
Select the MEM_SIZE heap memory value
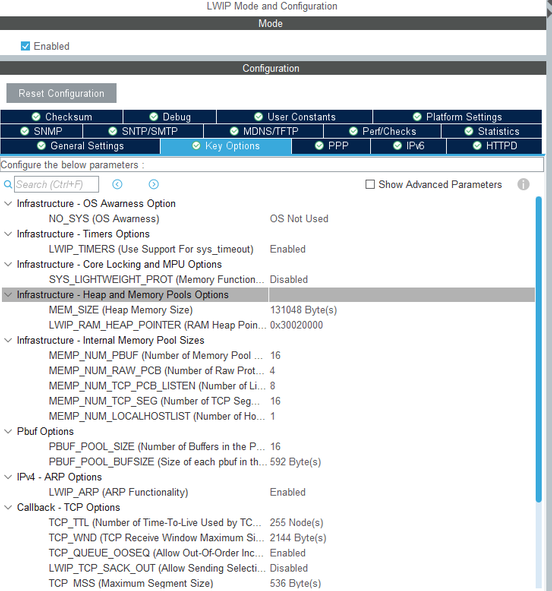(x=303, y=310)
